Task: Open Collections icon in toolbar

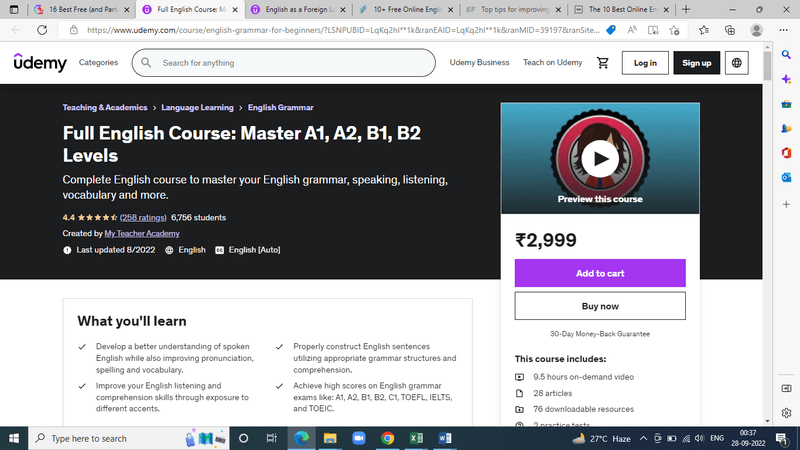Action: click(730, 30)
